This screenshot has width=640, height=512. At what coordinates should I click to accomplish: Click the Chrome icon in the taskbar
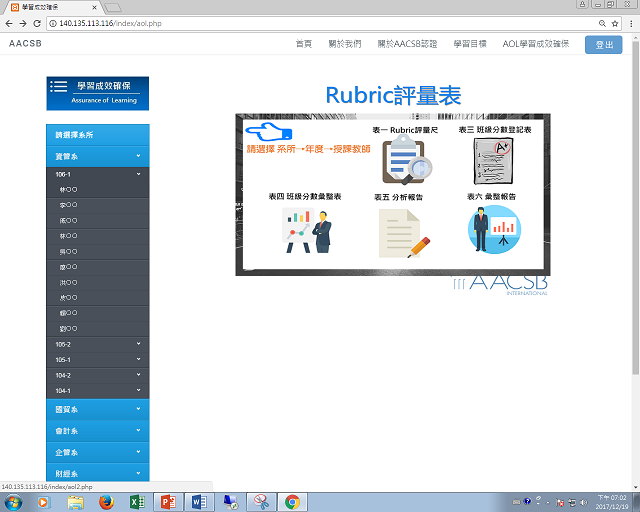click(292, 502)
